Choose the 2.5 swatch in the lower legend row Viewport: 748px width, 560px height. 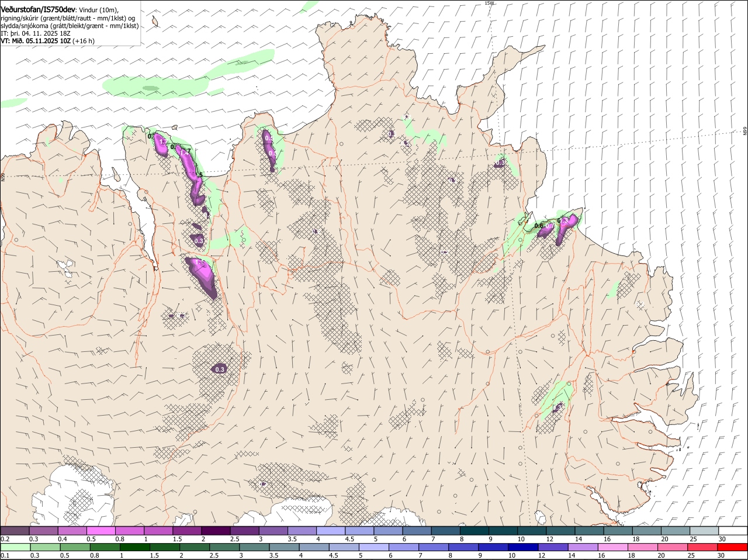point(224,547)
